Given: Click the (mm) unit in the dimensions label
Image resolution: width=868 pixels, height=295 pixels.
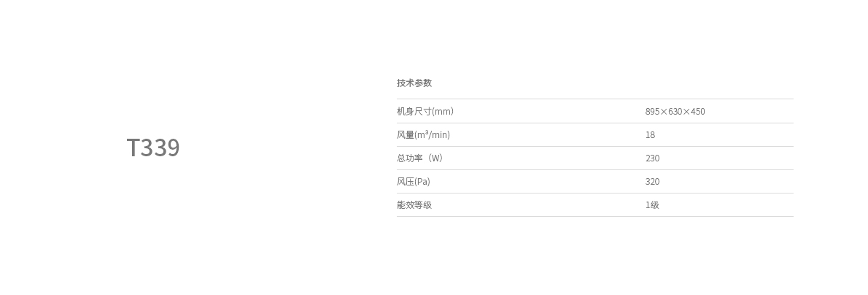Looking at the screenshot, I should coord(443,111).
